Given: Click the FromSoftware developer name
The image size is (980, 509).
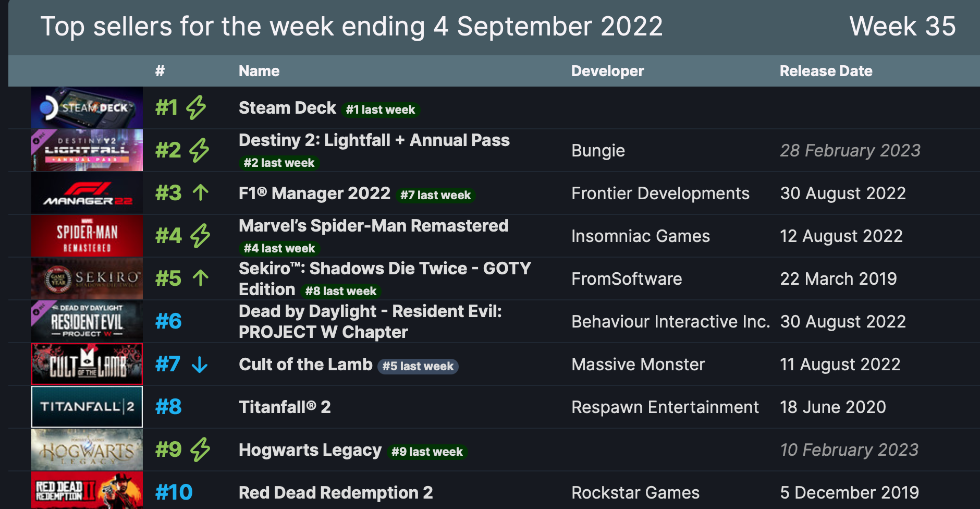Looking at the screenshot, I should [x=627, y=278].
